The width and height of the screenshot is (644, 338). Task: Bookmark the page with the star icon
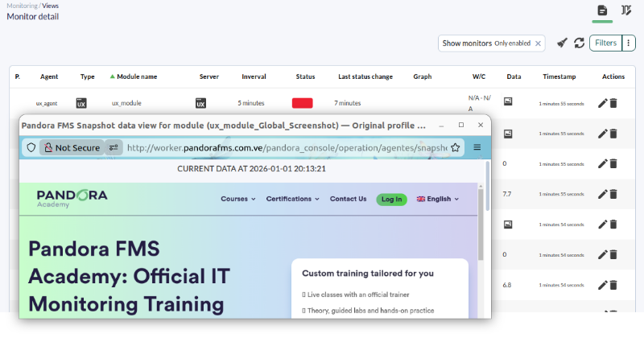(455, 147)
